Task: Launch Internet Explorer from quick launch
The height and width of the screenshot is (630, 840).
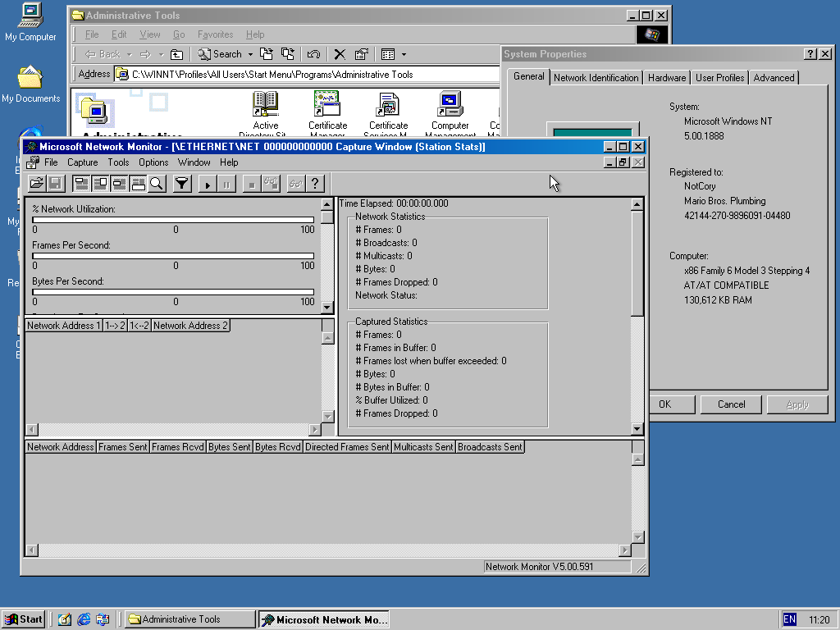Action: tap(84, 619)
